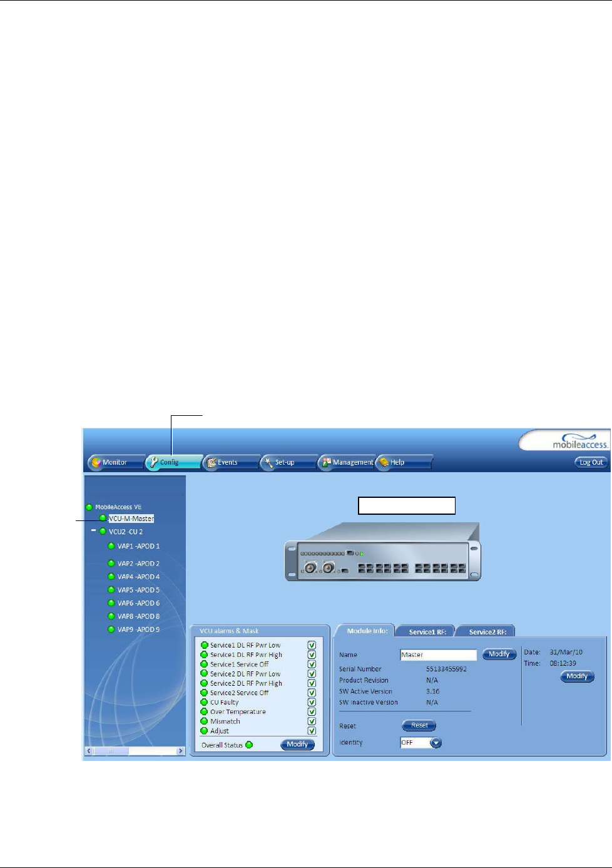Select VAP2 -APOD 2 in tree
This screenshot has width=612, height=868.
pos(138,564)
